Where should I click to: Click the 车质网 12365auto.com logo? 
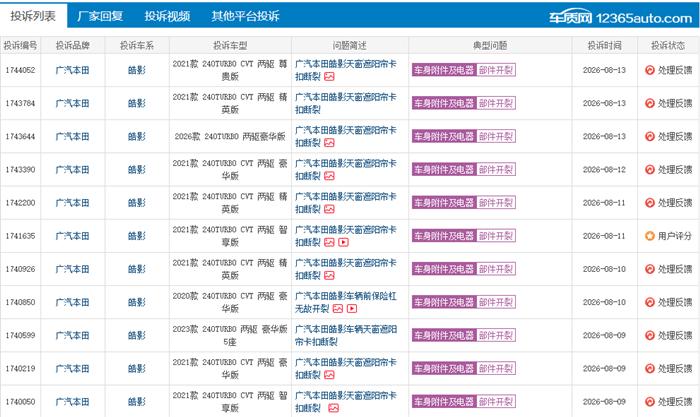621,17
